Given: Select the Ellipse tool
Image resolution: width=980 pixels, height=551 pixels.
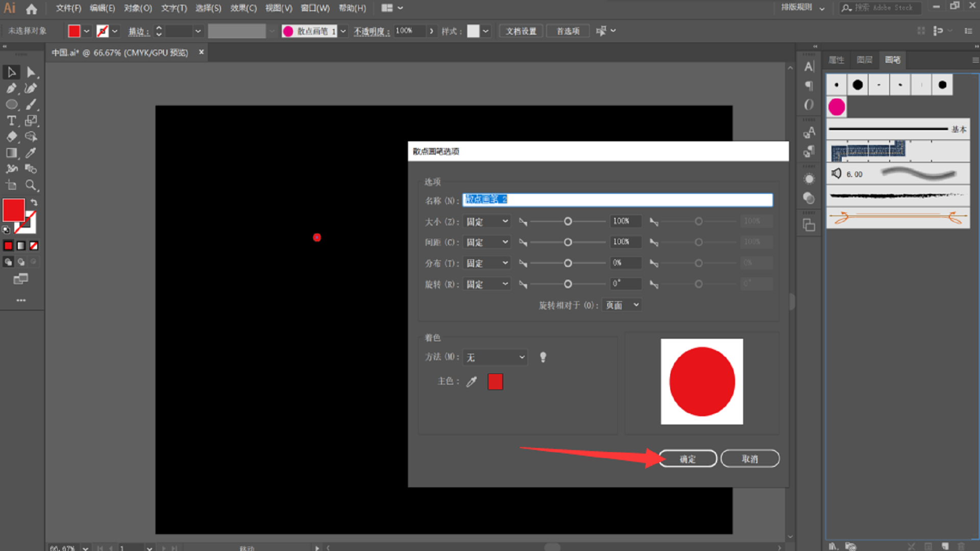Looking at the screenshot, I should coord(11,105).
